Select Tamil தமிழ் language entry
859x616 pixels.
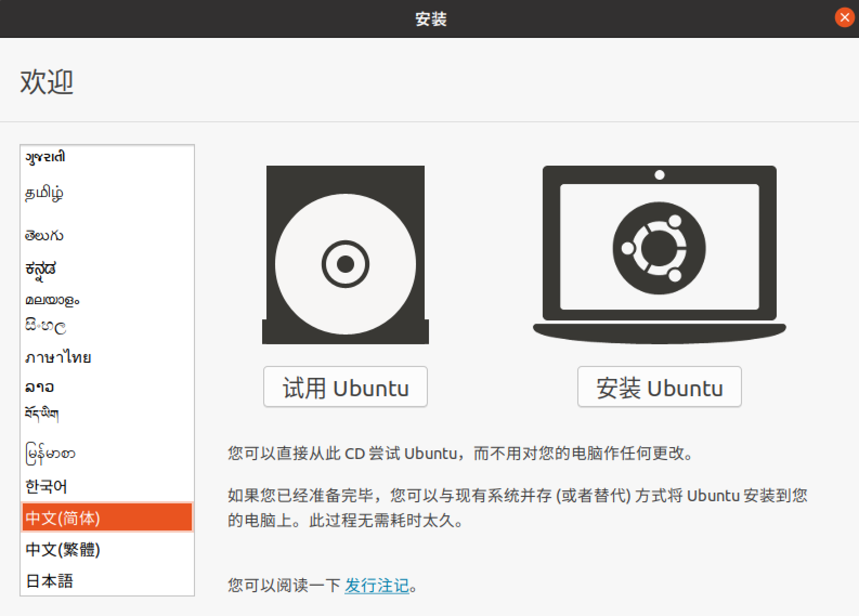tap(107, 193)
